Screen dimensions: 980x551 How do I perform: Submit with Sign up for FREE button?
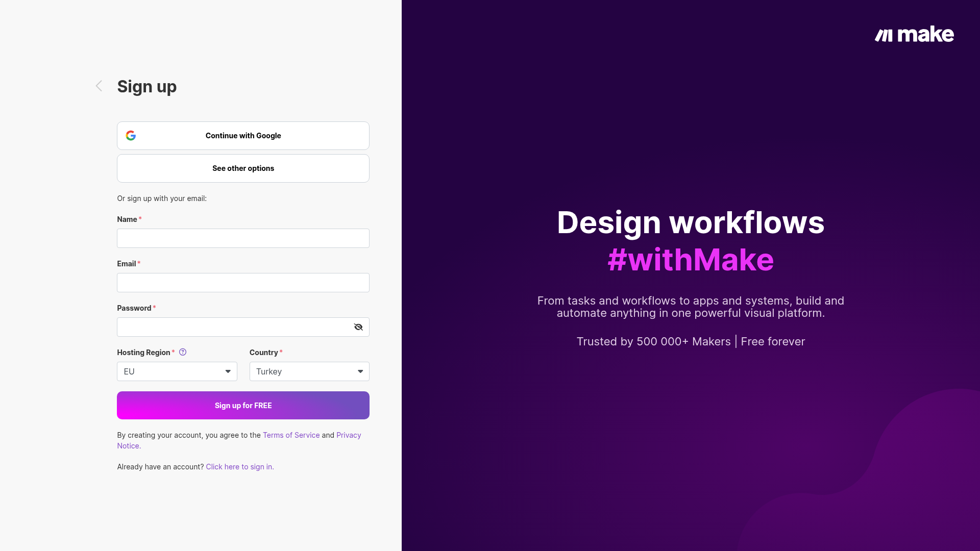point(243,406)
